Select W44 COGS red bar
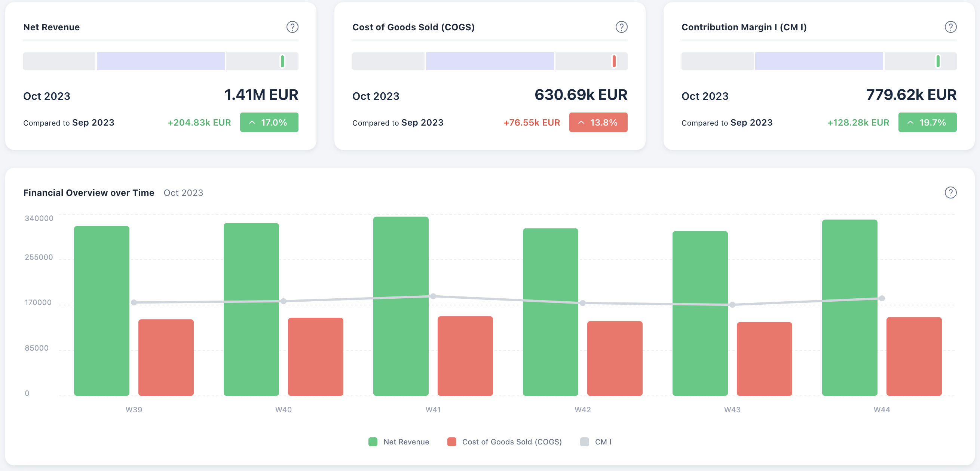 point(914,356)
